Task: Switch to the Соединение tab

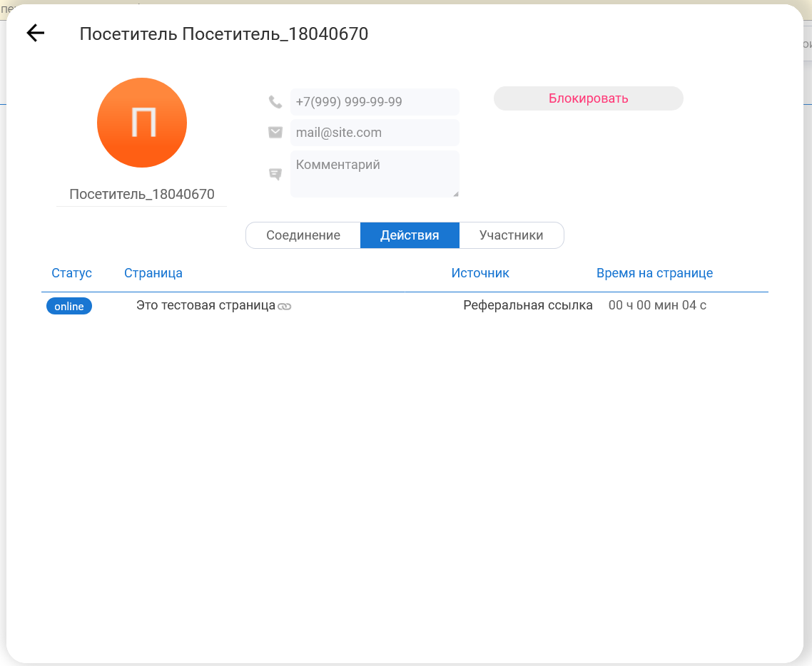Action: click(x=303, y=235)
